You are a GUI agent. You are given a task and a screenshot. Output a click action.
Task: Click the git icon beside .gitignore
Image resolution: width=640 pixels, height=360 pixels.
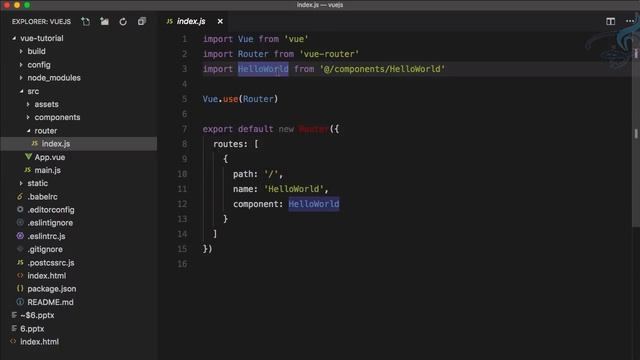click(20, 249)
